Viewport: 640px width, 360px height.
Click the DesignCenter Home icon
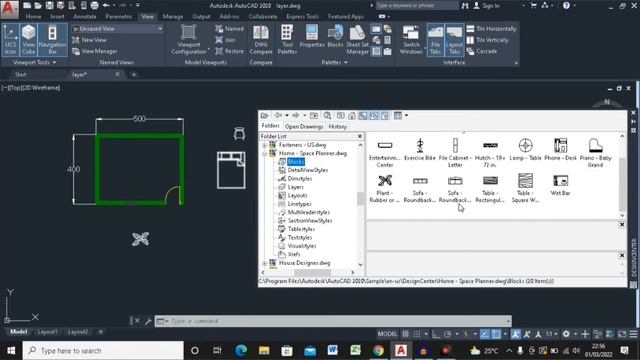coord(352,116)
